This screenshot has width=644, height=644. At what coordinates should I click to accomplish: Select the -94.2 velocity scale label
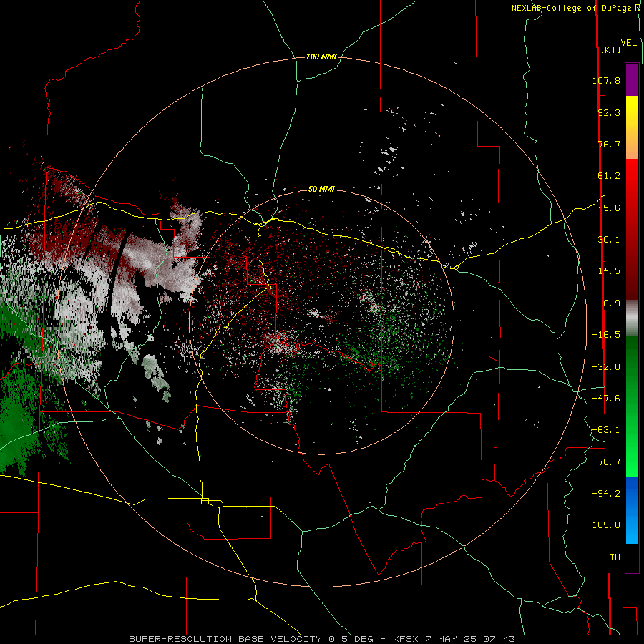(606, 493)
